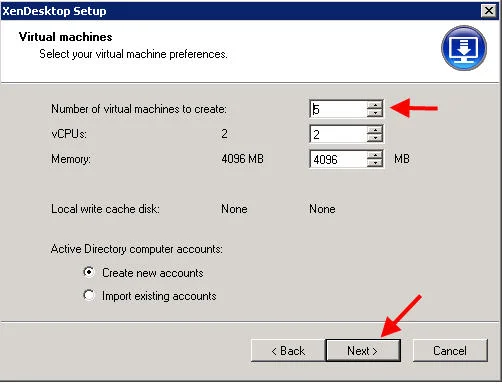The height and width of the screenshot is (385, 502).
Task: Increase number of virtual machines with up arrow
Action: 375,105
